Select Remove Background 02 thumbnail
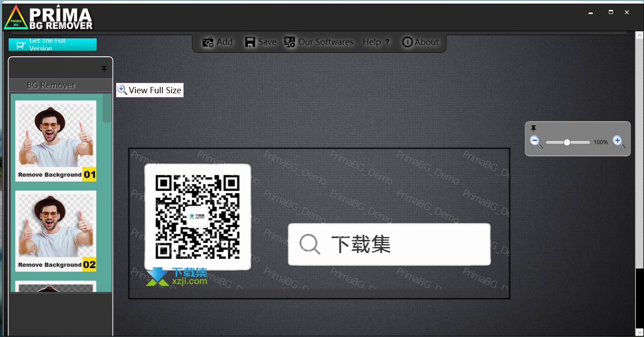This screenshot has height=337, width=644. tap(56, 231)
